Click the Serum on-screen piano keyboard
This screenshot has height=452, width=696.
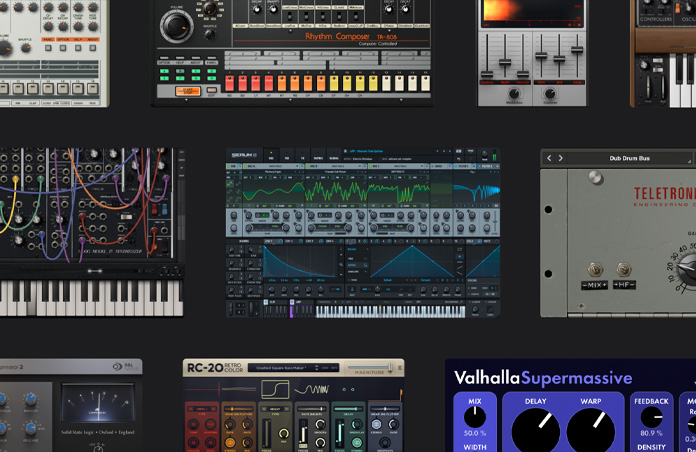[390, 311]
